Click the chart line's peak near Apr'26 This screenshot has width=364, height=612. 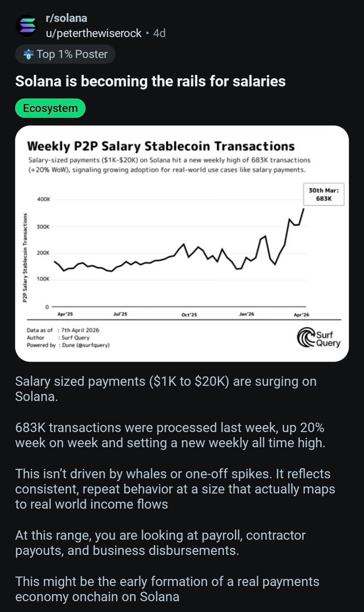pyautogui.click(x=304, y=208)
